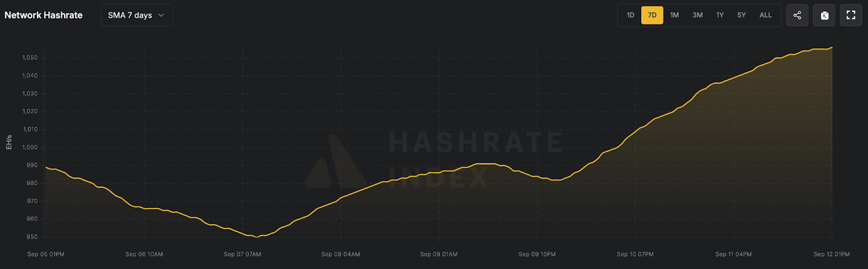Image resolution: width=868 pixels, height=269 pixels.
Task: Select the 1D time range
Action: 630,15
